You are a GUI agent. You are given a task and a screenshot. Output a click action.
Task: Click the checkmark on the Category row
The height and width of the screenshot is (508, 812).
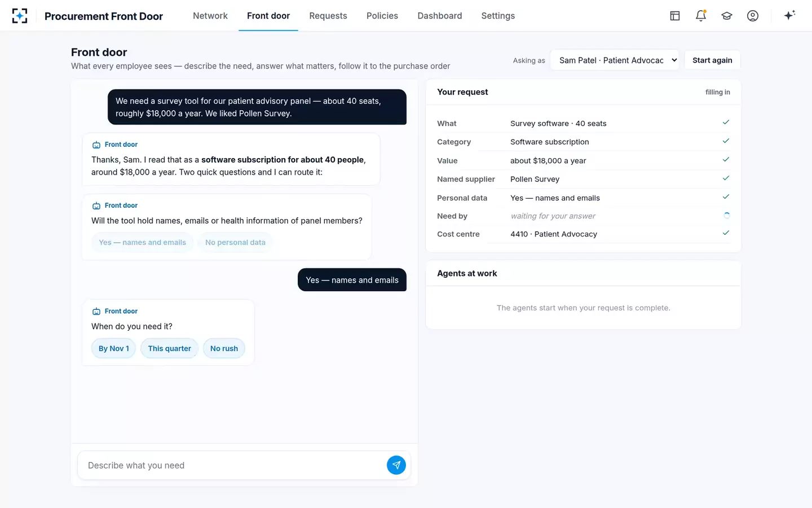coord(726,141)
